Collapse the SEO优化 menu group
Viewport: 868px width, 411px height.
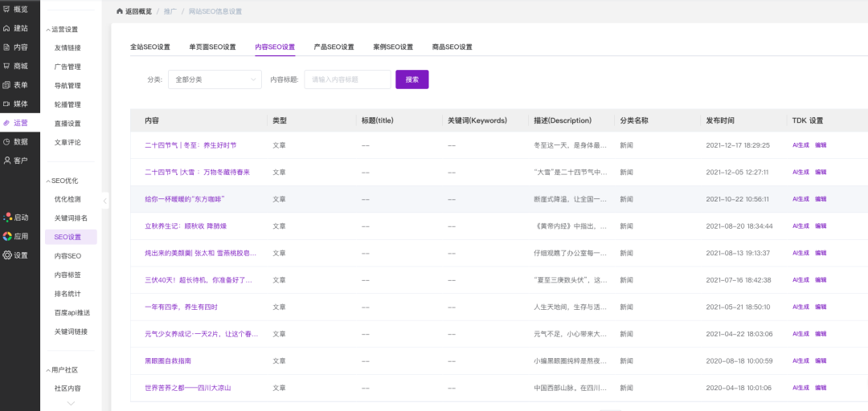coord(47,181)
